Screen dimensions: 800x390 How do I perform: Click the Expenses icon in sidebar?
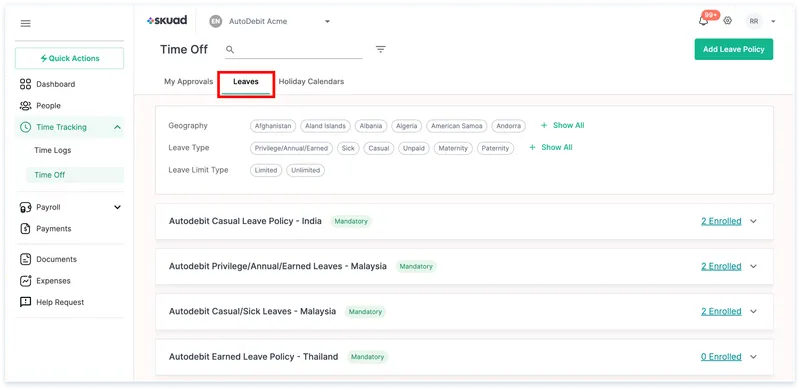click(x=26, y=281)
